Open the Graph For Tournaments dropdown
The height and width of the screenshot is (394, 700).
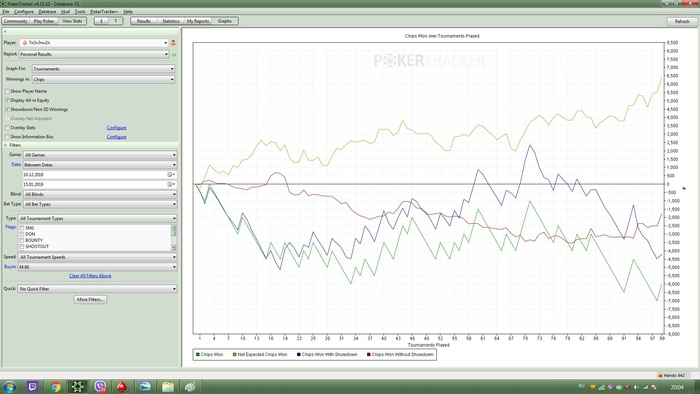pos(104,69)
